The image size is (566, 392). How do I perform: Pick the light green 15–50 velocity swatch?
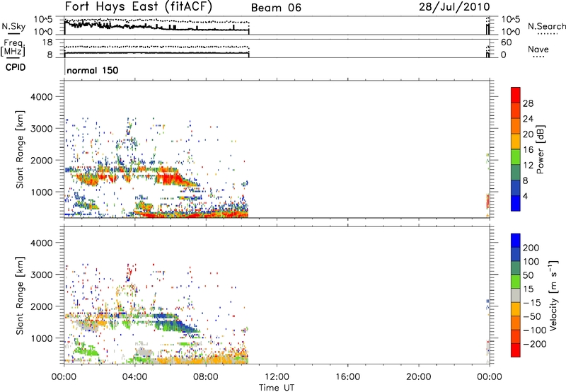516,282
